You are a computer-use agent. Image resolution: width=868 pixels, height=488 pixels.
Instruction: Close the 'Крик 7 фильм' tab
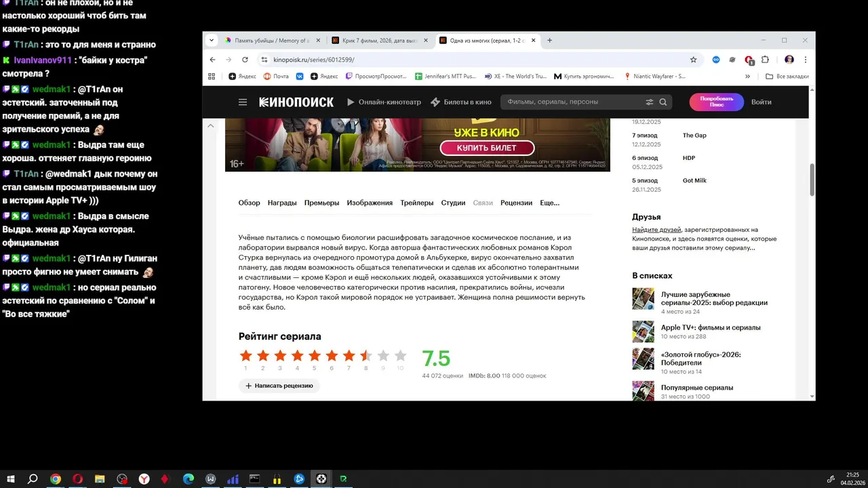[426, 41]
